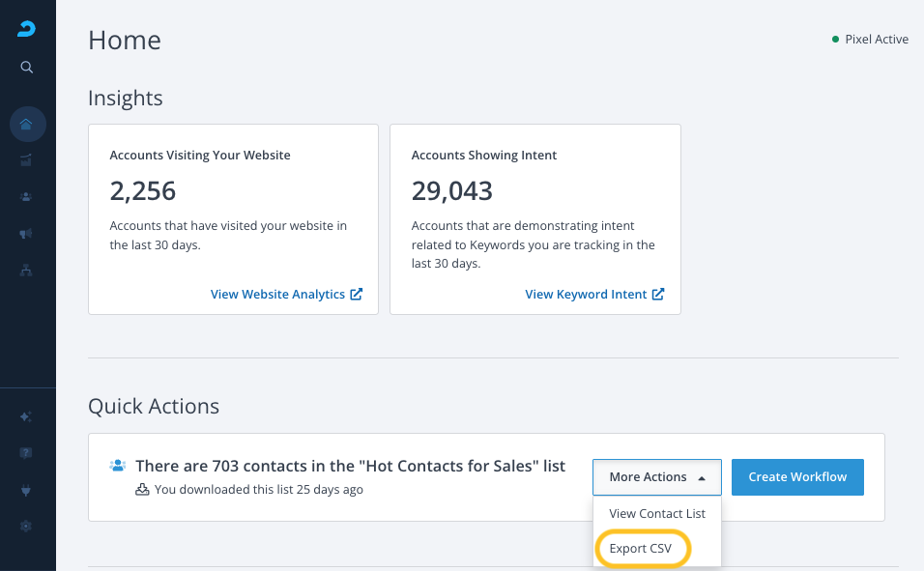
Task: Open the workflow hierarchy icon in sidebar
Action: point(27,271)
